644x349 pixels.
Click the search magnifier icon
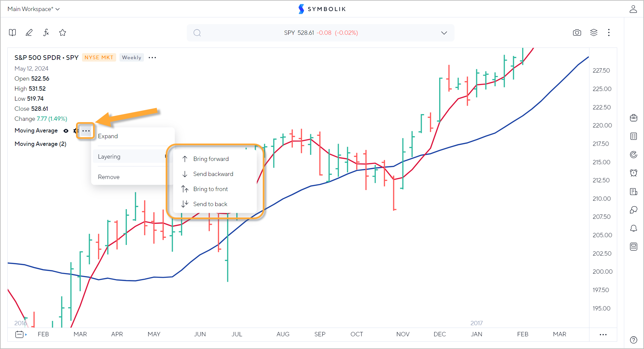[197, 33]
